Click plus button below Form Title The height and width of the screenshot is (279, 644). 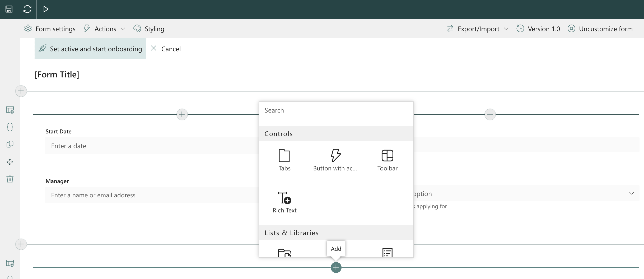(21, 91)
